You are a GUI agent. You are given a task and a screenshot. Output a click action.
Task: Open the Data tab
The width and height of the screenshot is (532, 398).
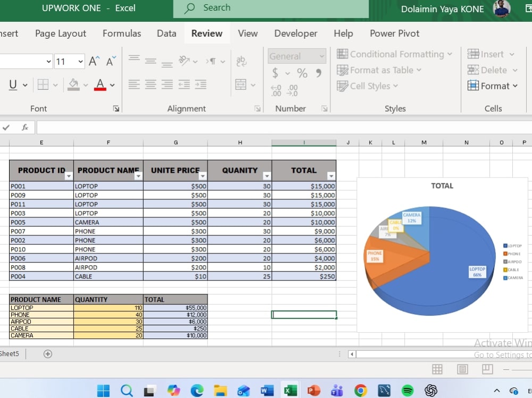(x=167, y=33)
